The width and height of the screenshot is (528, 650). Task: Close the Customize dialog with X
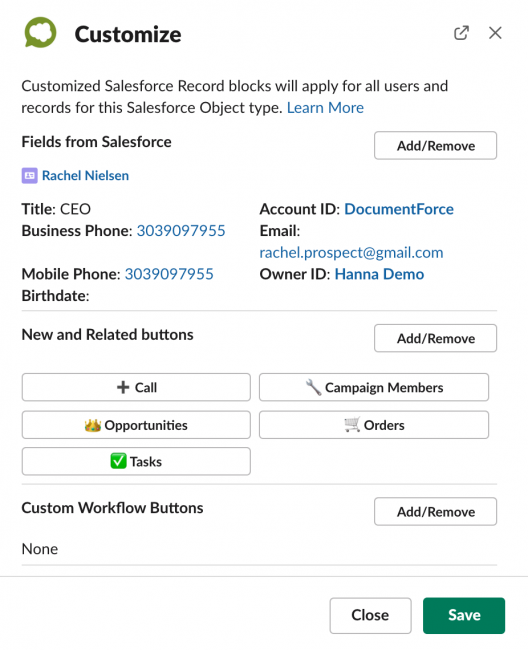click(x=495, y=33)
